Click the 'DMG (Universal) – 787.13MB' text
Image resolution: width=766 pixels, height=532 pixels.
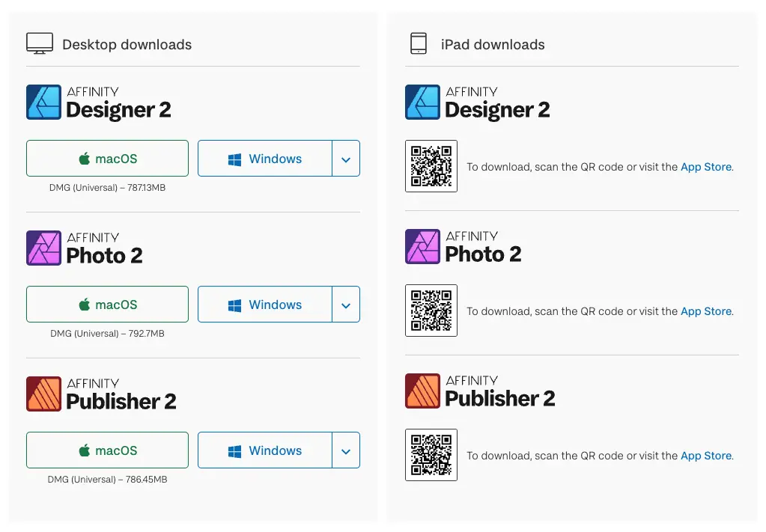point(108,187)
